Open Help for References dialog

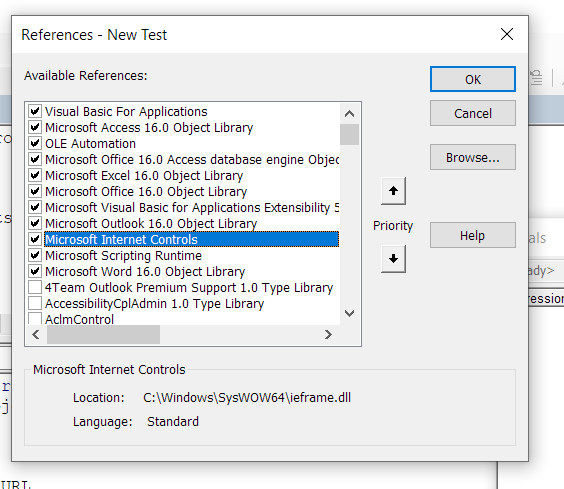pyautogui.click(x=473, y=235)
